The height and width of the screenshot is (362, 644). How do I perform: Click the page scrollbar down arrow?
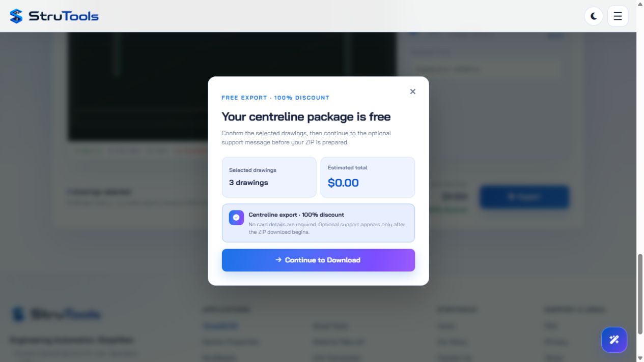click(x=640, y=358)
